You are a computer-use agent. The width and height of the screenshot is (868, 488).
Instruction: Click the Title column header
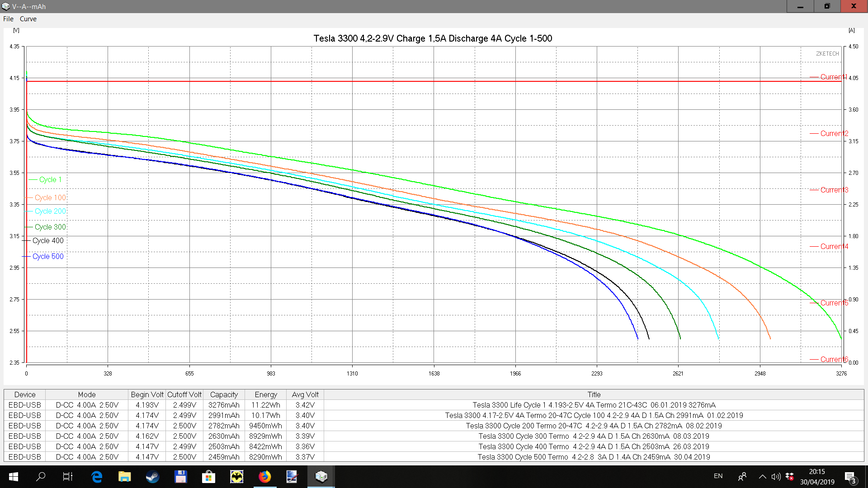pos(594,394)
